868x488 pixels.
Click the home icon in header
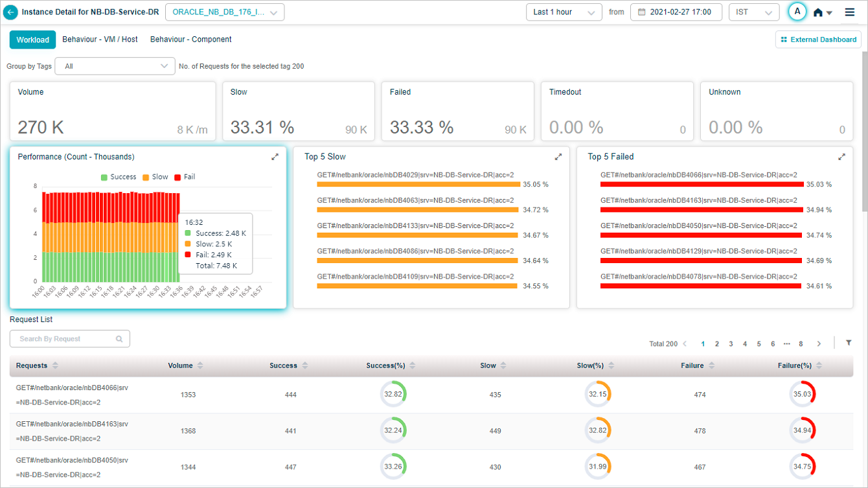click(x=818, y=12)
